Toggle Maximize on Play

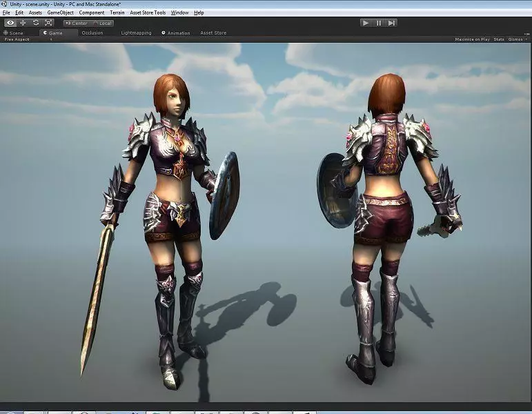coord(472,39)
